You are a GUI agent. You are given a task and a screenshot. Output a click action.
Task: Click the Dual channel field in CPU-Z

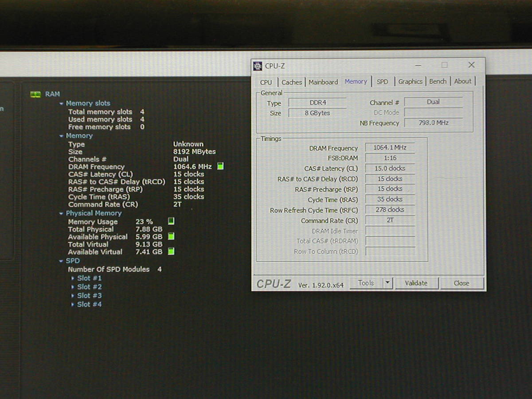tap(433, 102)
